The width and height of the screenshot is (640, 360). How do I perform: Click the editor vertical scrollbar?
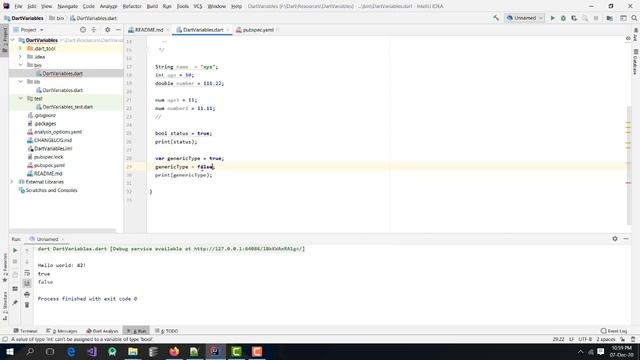pyautogui.click(x=629, y=167)
